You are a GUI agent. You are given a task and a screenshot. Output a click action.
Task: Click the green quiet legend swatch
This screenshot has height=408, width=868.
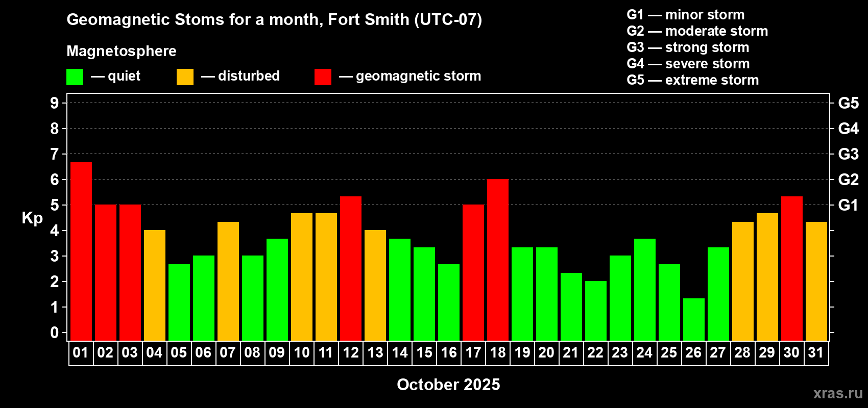coord(75,77)
